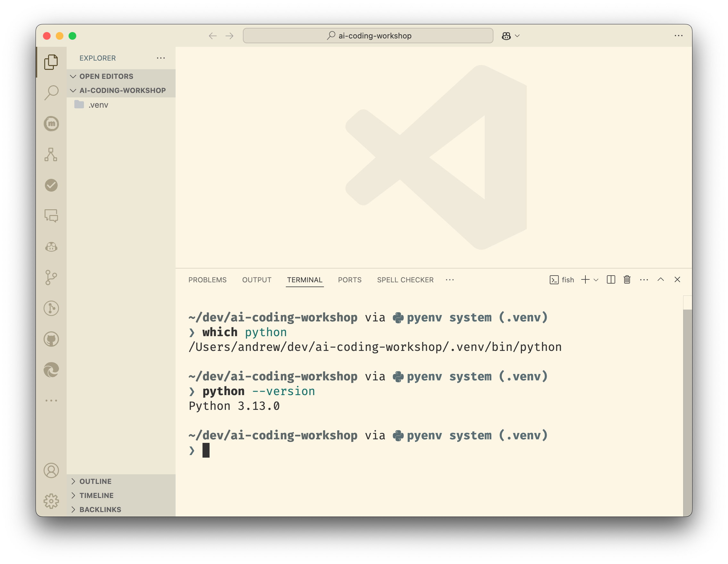
Task: Close the terminal panel
Action: click(677, 280)
